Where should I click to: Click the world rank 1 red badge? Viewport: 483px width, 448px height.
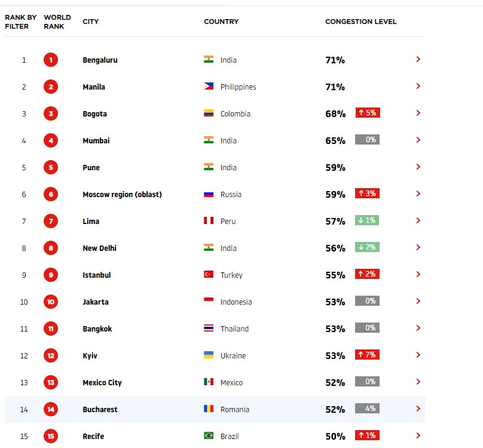pos(51,60)
